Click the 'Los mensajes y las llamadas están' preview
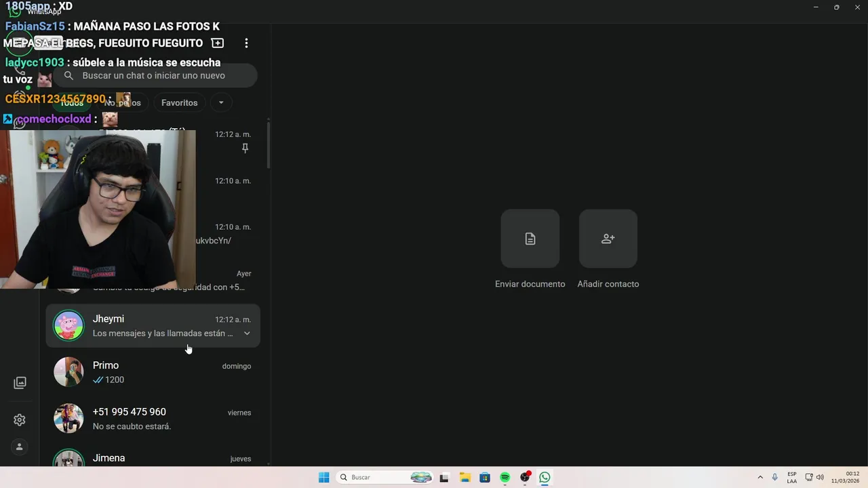This screenshot has width=868, height=488. point(163,333)
